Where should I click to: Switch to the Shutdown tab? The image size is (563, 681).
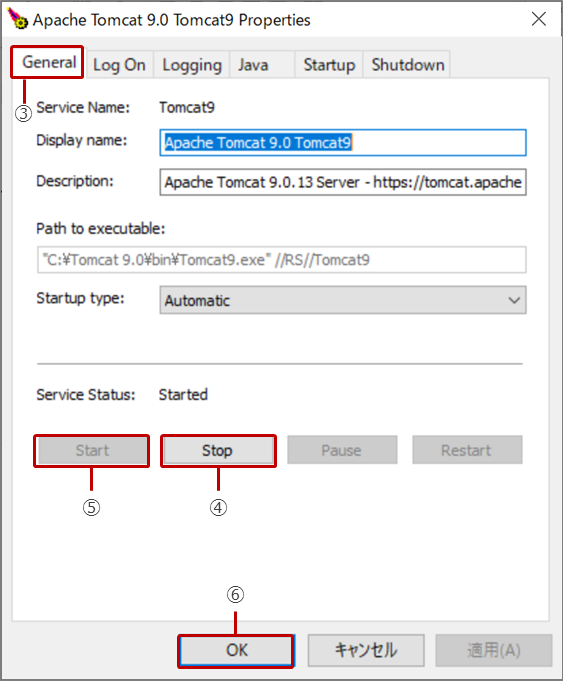(407, 65)
